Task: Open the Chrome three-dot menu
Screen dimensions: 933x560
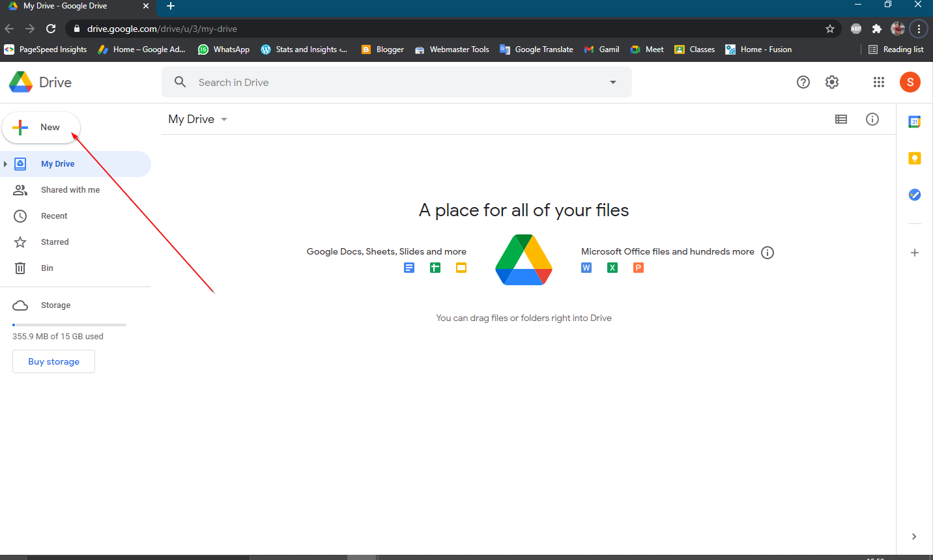Action: (919, 29)
